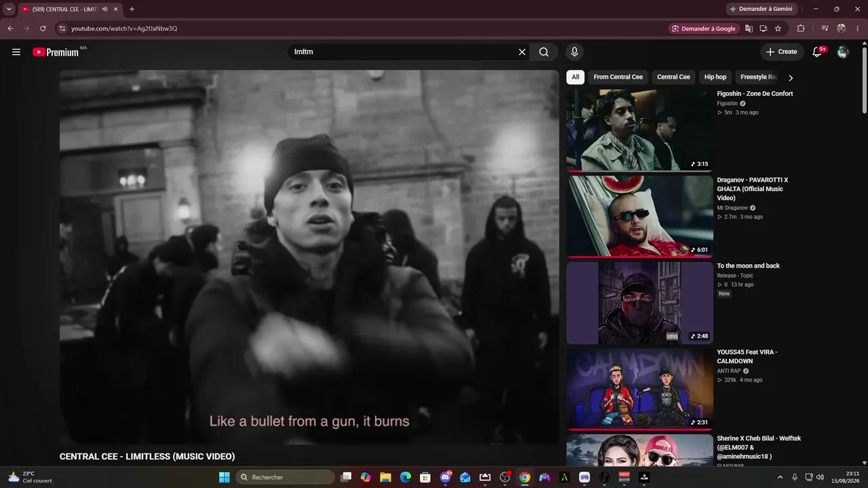
Task: Open Figoshin - Zone De Confort video title
Action: tap(755, 94)
